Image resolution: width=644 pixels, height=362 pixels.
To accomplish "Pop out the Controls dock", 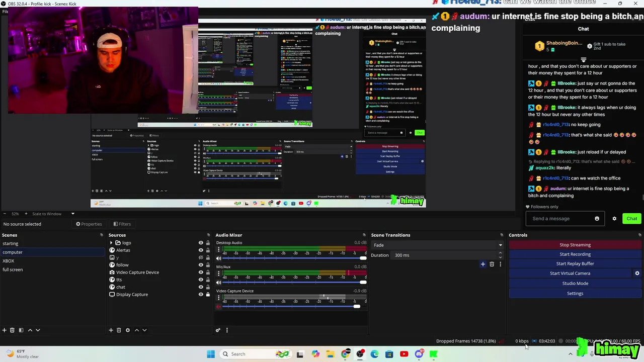I will pyautogui.click(x=640, y=235).
